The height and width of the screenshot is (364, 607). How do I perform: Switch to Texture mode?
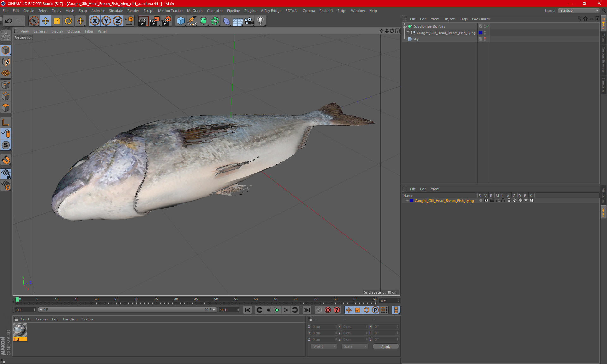coord(6,62)
